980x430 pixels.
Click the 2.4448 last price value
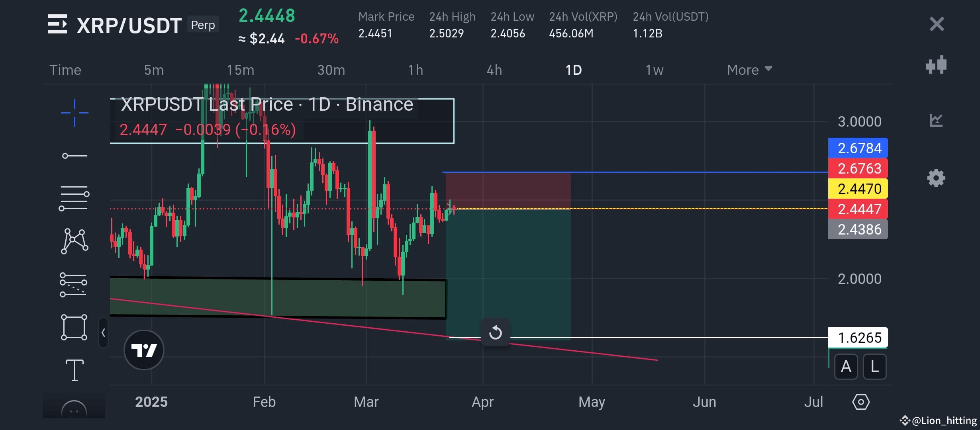pyautogui.click(x=267, y=16)
